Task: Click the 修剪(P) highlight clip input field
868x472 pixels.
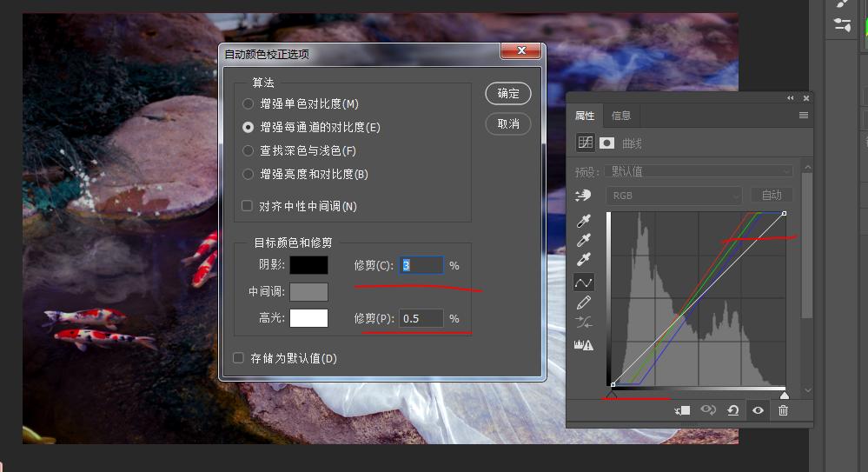Action: (421, 318)
